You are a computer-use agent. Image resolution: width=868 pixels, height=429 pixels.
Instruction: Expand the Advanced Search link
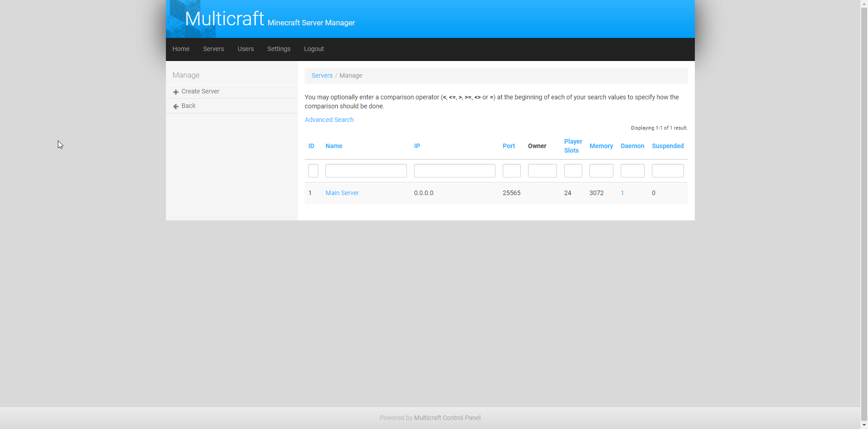329,120
